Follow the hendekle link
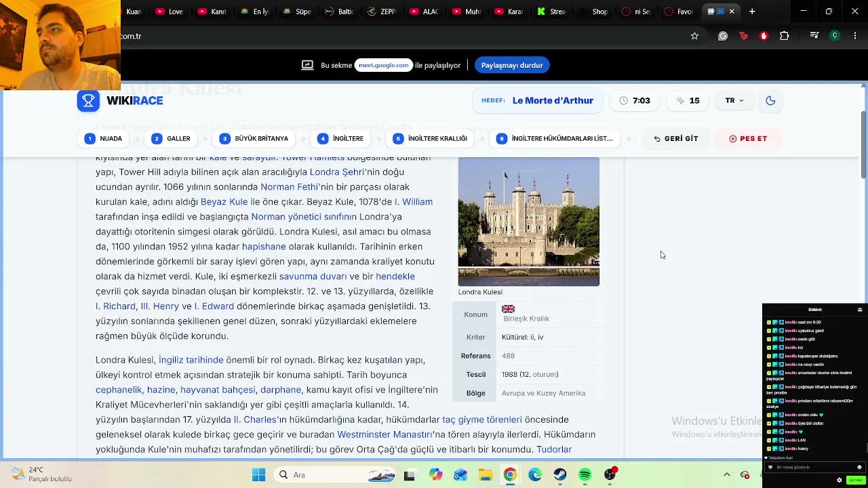The image size is (868, 488). [x=395, y=277]
